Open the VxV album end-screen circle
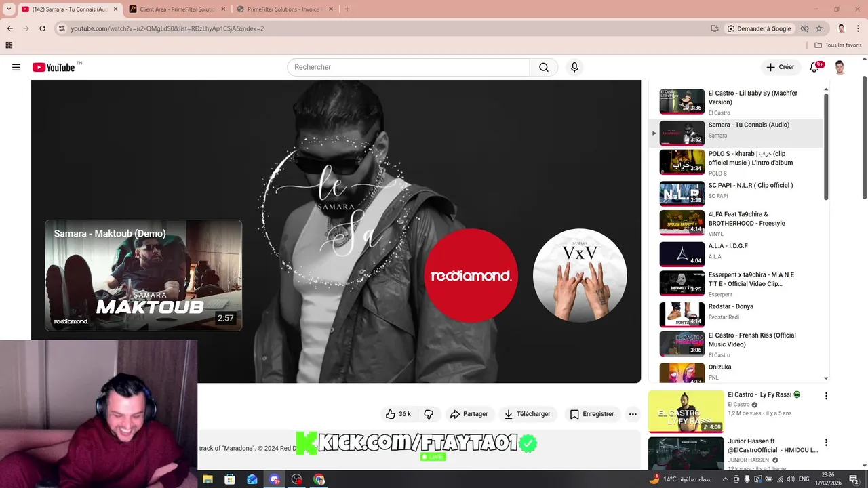The image size is (868, 488). [580, 276]
